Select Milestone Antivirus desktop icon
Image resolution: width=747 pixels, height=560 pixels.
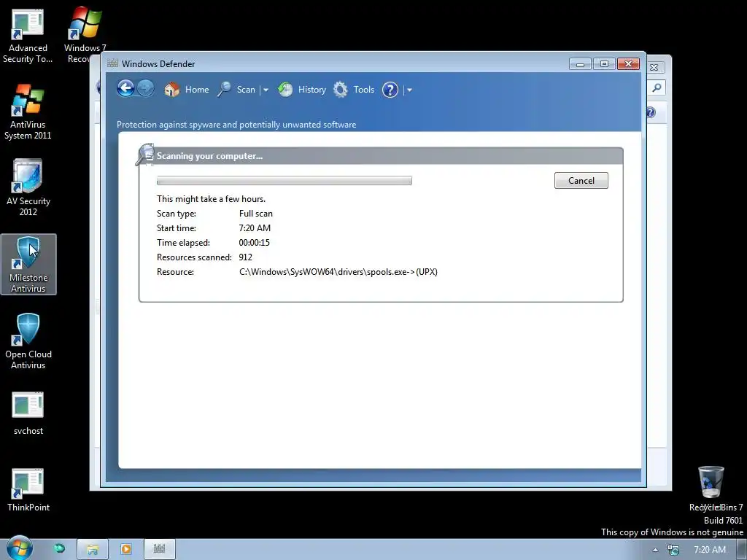[28, 264]
